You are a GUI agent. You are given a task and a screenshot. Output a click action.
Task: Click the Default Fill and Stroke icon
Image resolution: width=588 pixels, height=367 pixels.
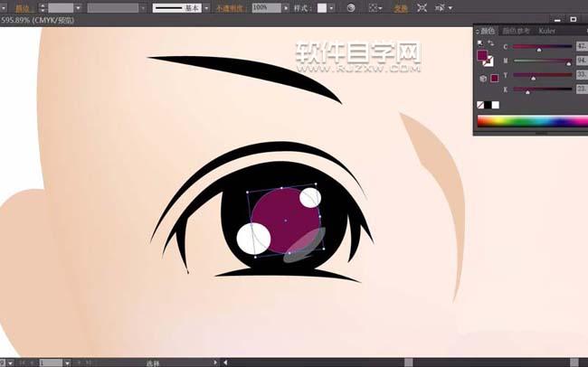coord(480,43)
